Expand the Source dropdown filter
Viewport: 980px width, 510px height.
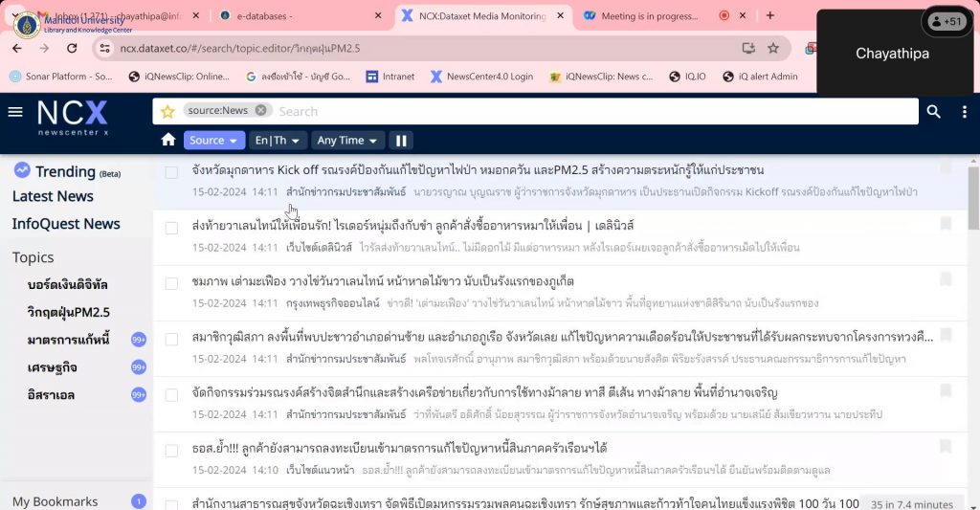tap(213, 141)
